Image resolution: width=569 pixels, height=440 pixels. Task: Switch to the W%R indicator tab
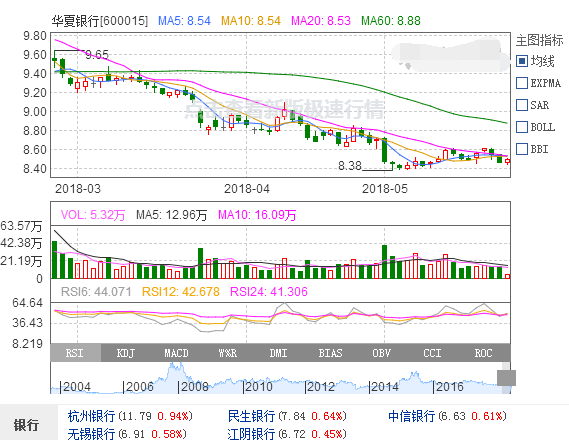tap(228, 353)
